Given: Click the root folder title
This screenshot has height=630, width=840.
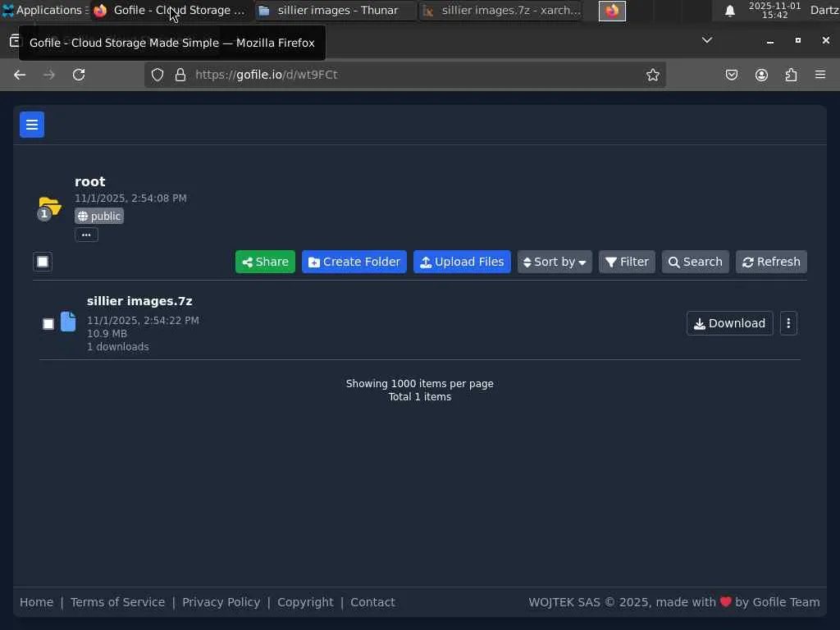Looking at the screenshot, I should pyautogui.click(x=90, y=181).
